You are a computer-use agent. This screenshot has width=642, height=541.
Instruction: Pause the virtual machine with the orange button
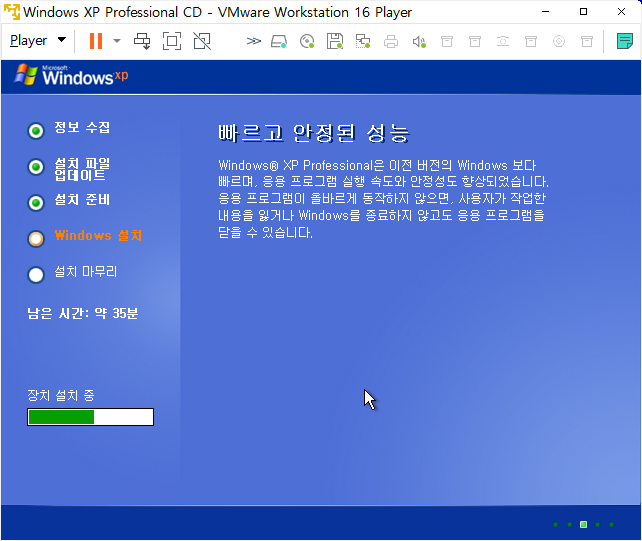point(96,41)
